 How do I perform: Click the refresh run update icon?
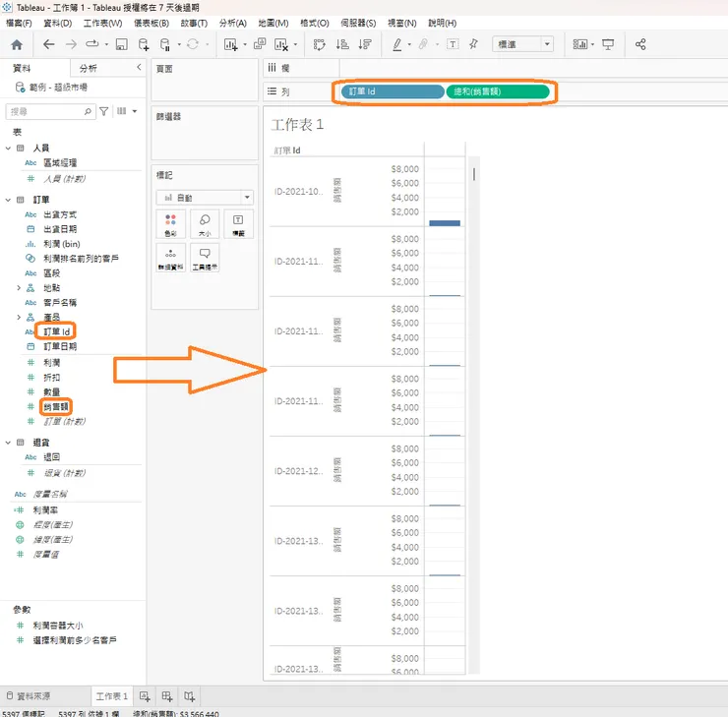pyautogui.click(x=193, y=44)
